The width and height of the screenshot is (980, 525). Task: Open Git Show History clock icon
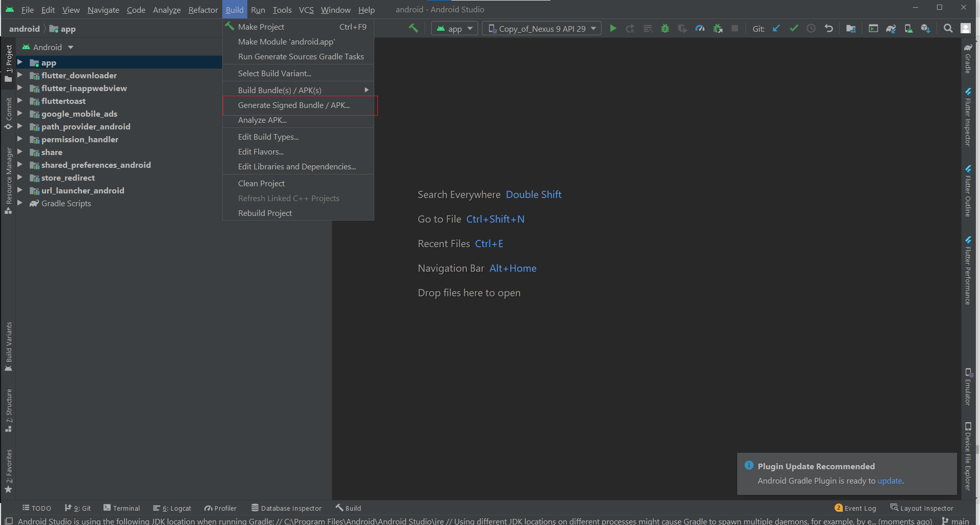811,29
